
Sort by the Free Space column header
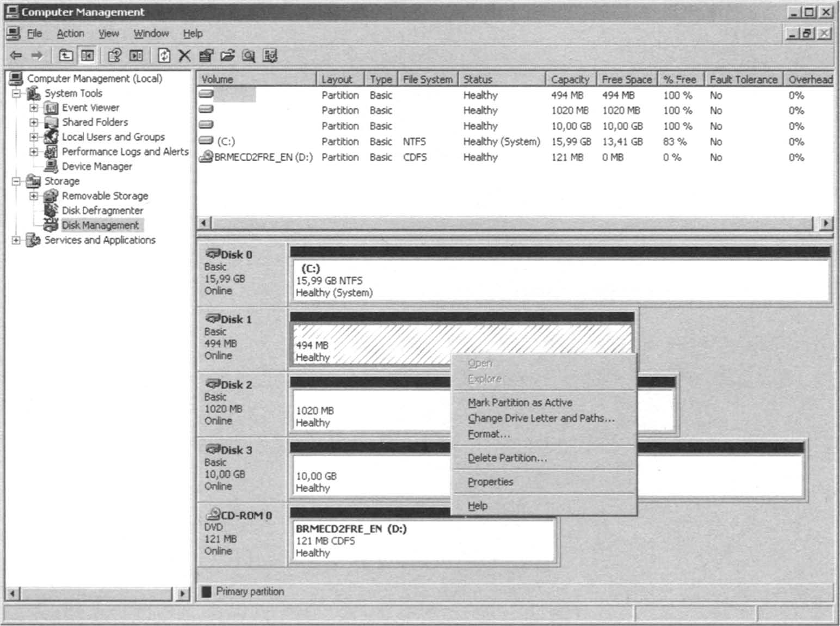(627, 79)
